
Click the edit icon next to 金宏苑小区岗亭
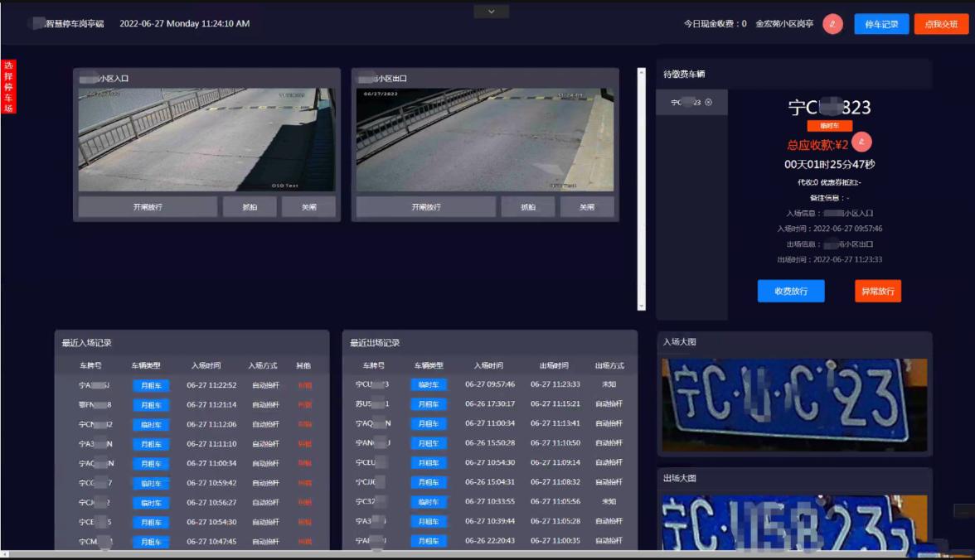tap(832, 24)
